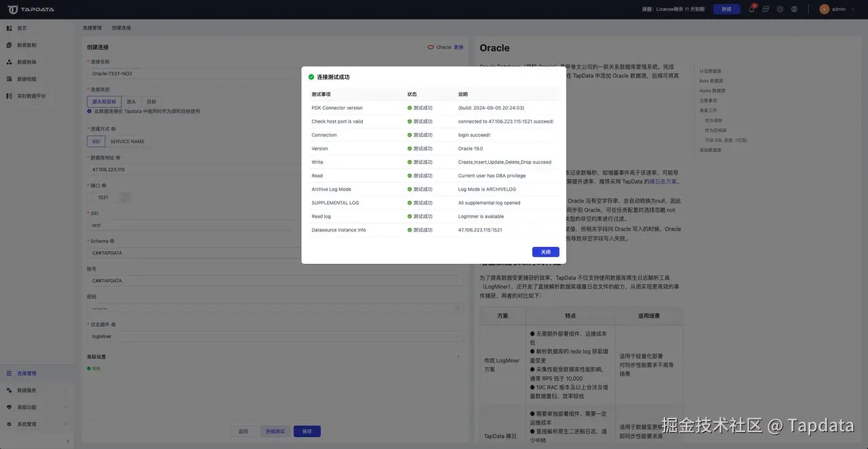Viewport: 868px width, 449px height.
Task: Click the info icon beside 数据库地址
Action: [118, 157]
